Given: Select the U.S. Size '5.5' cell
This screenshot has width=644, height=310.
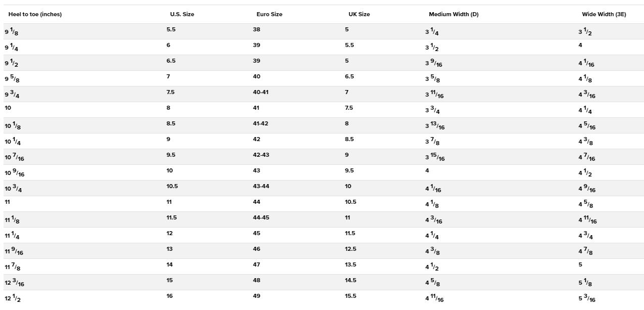Looking at the screenshot, I should click(171, 30).
